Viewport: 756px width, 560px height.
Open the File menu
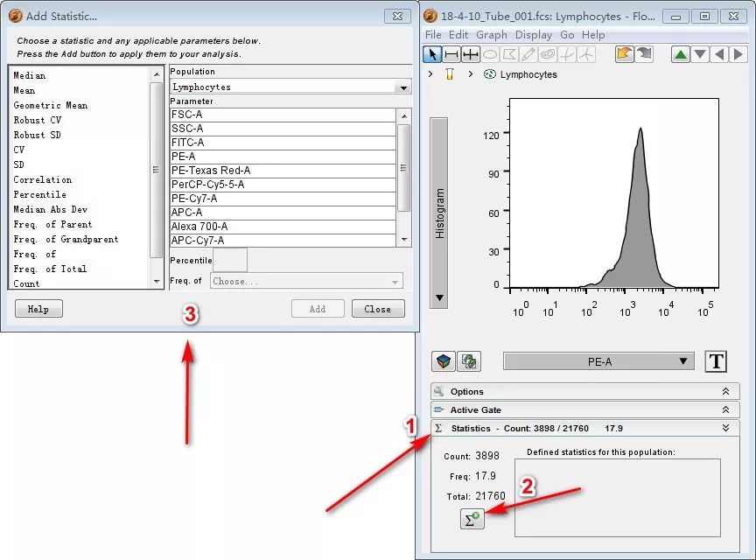click(433, 35)
